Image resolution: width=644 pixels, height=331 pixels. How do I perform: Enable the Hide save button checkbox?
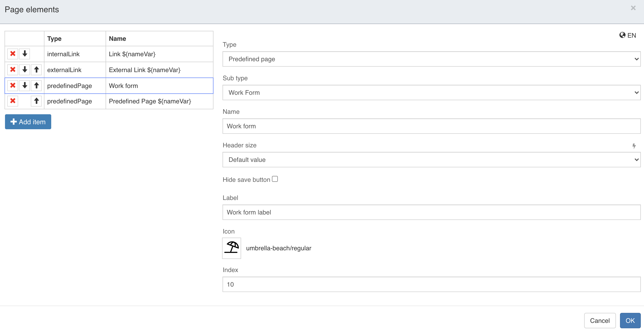pos(275,179)
